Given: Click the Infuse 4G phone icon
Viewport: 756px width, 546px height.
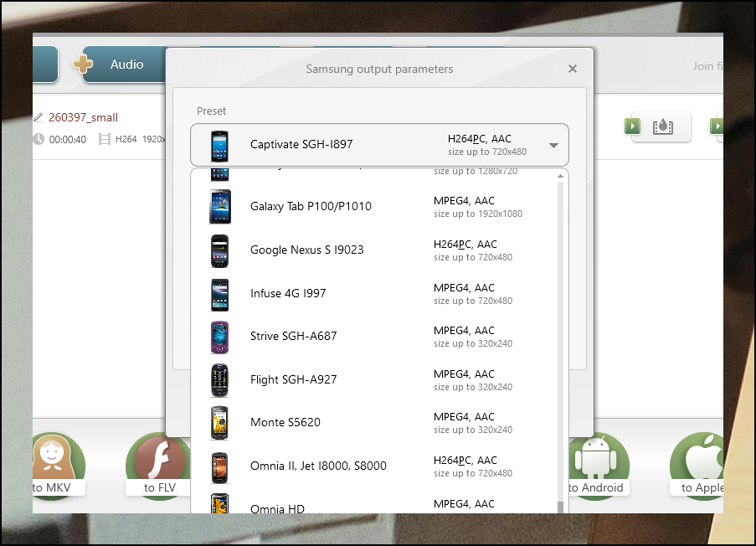Looking at the screenshot, I should pos(219,295).
